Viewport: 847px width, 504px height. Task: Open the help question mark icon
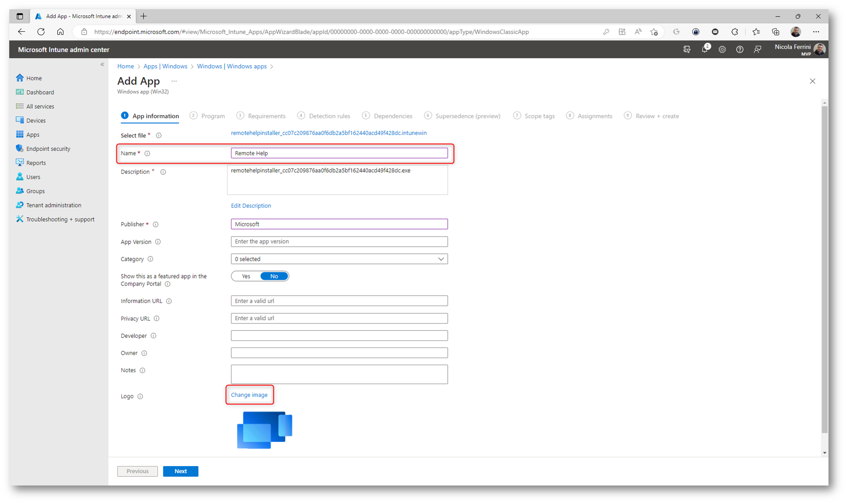click(739, 50)
